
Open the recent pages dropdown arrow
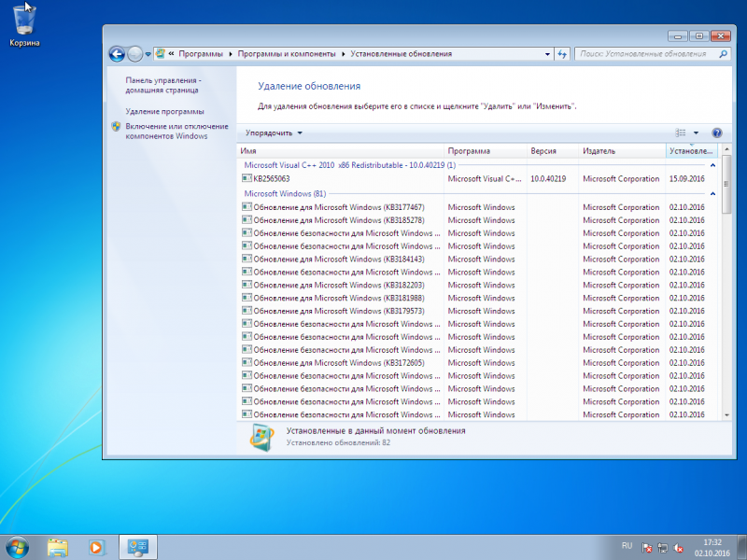click(148, 54)
